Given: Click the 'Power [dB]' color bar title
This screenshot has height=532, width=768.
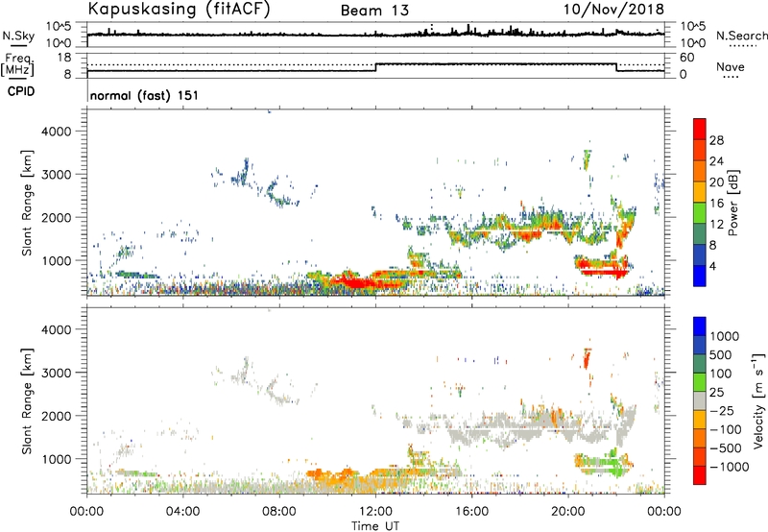Looking at the screenshot, I should pos(732,203).
